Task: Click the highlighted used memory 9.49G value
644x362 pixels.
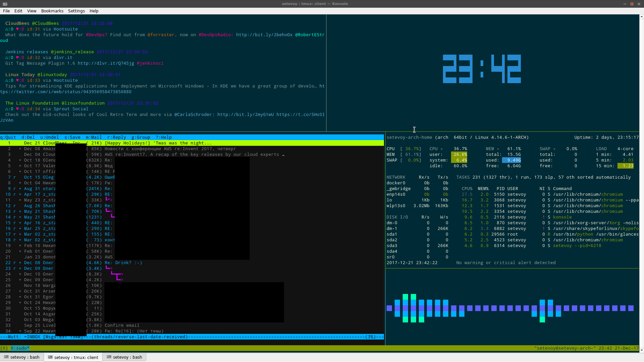Action: click(511, 160)
